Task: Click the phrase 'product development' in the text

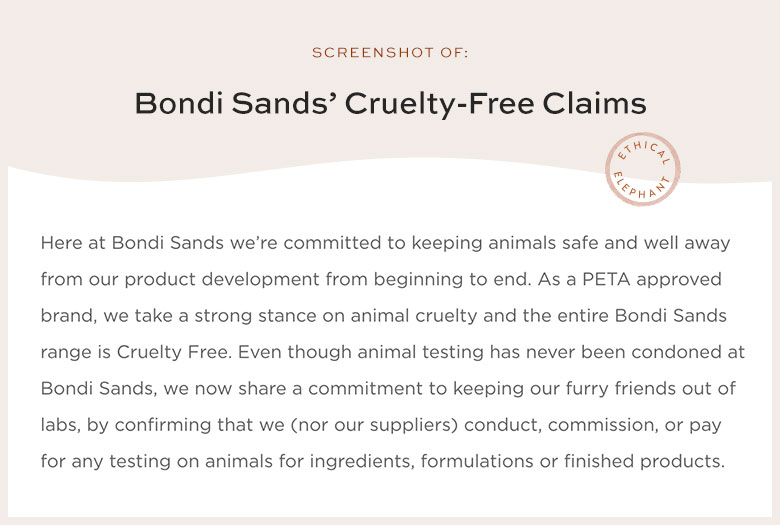Action: (222, 280)
